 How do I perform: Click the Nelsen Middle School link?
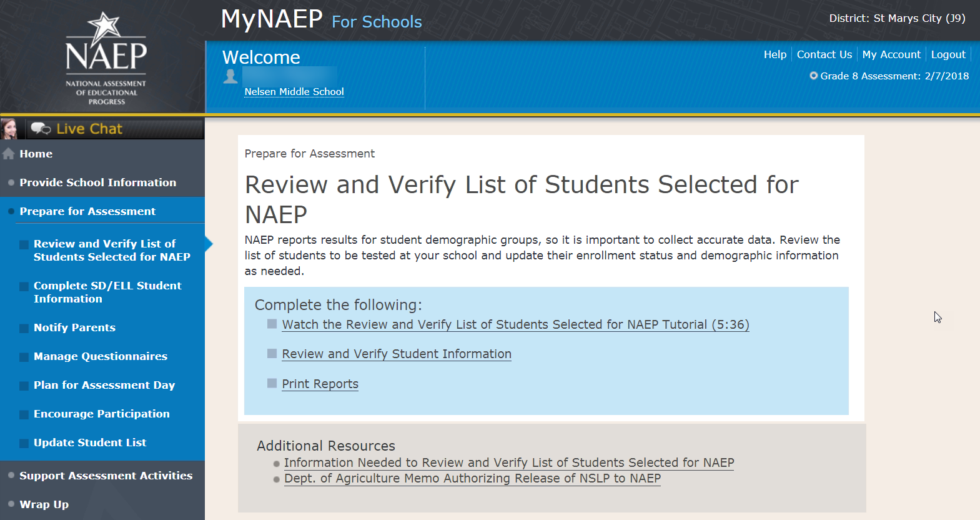pyautogui.click(x=294, y=92)
